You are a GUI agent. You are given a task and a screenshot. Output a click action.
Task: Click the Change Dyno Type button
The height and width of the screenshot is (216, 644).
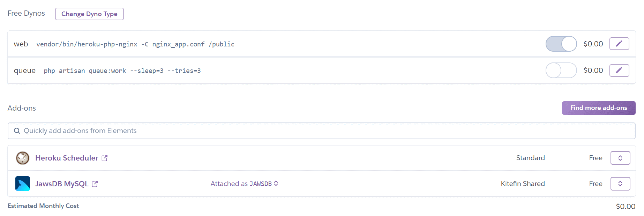89,14
